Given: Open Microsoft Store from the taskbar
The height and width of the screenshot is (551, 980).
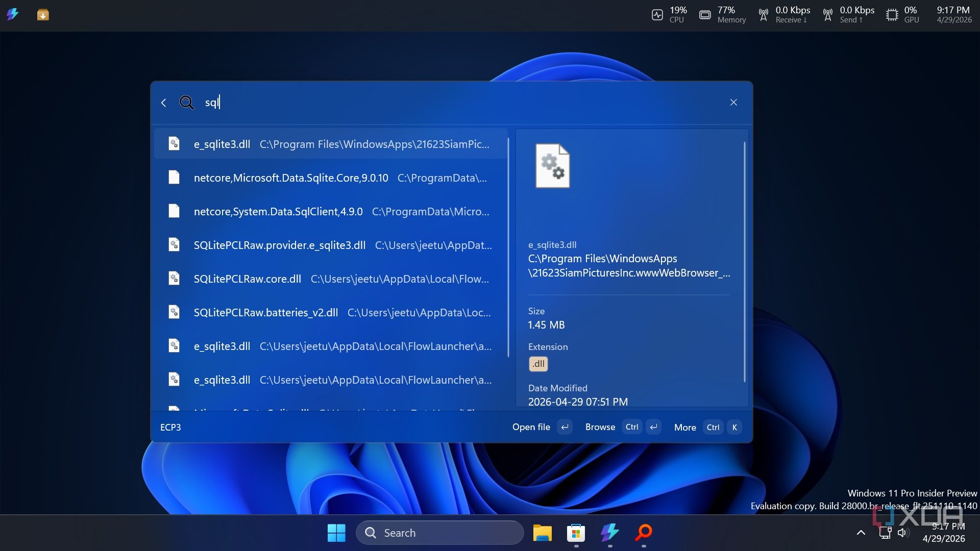Looking at the screenshot, I should coord(576,533).
